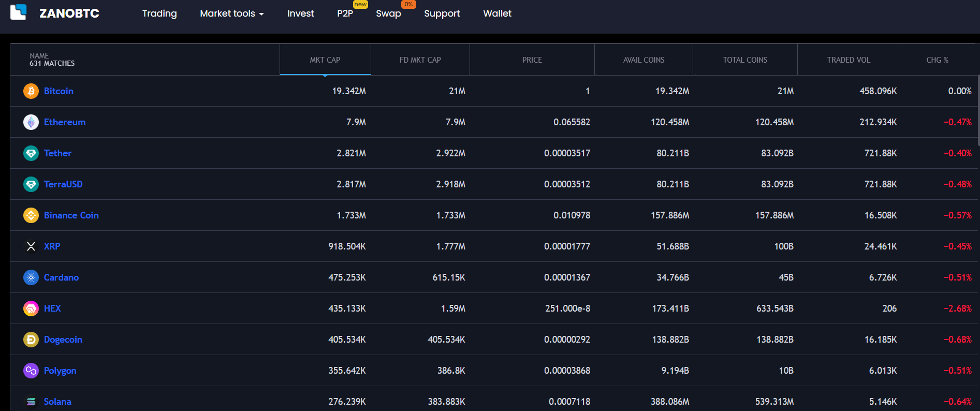Click Polygon market cap 355.642K
Image resolution: width=980 pixels, height=411 pixels.
pyautogui.click(x=347, y=371)
